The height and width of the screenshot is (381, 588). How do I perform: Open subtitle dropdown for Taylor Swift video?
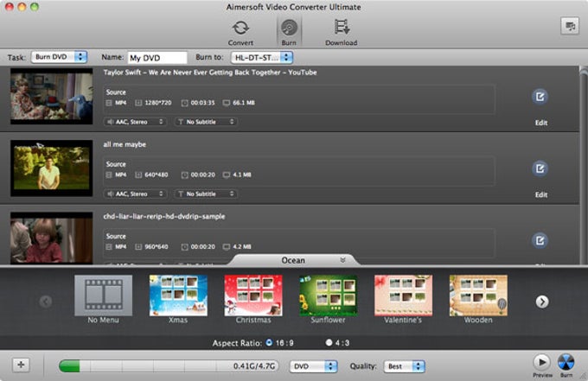tap(206, 122)
